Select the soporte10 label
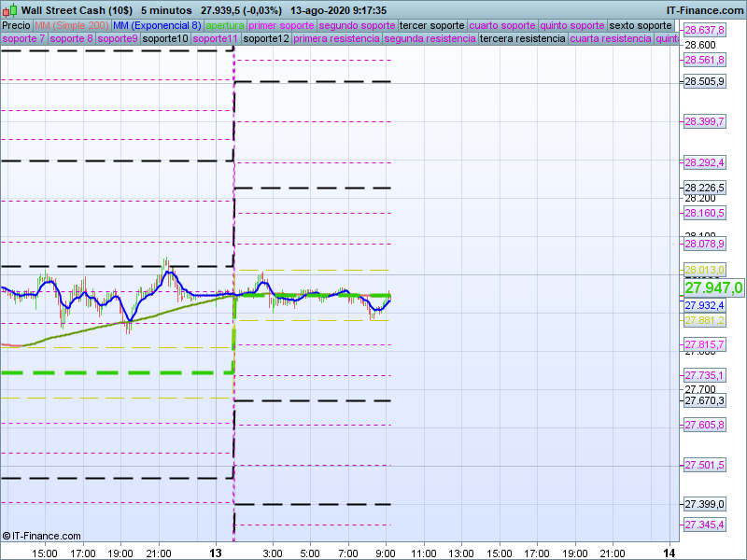 pyautogui.click(x=165, y=39)
